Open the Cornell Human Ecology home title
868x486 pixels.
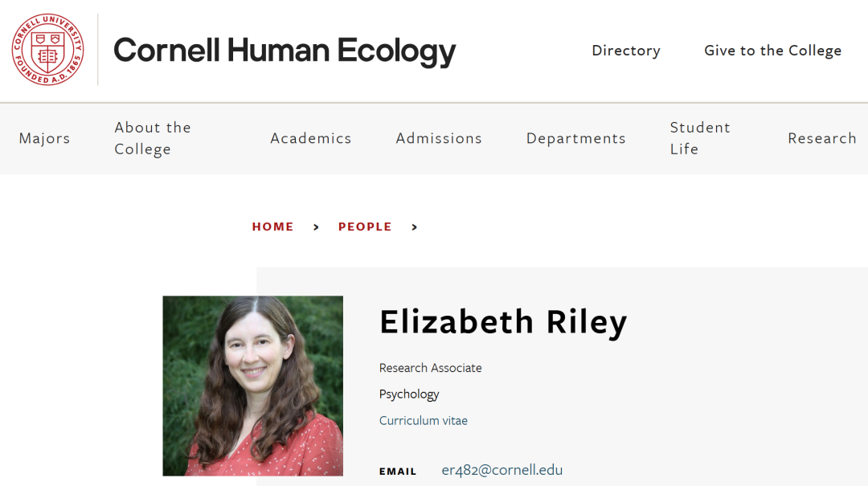[x=285, y=51]
